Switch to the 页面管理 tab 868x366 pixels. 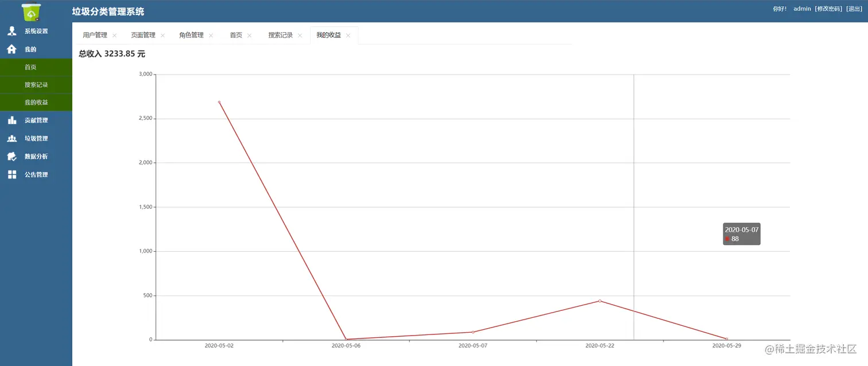tap(143, 35)
